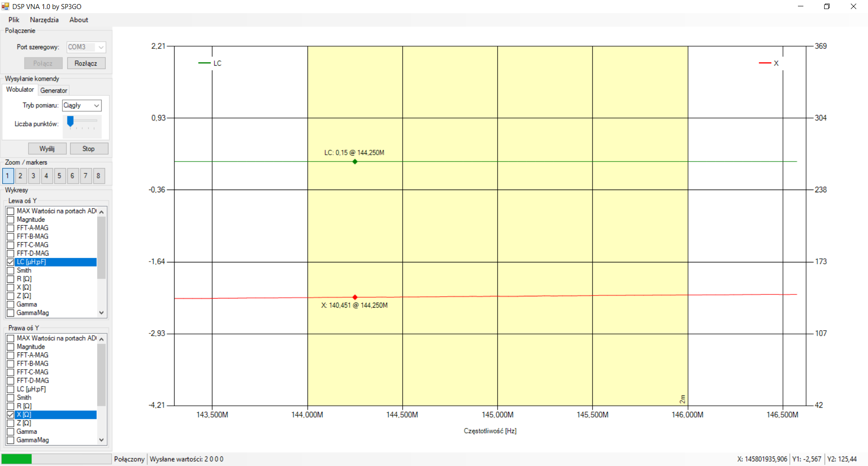Uncheck LC [µH;pF] in left axis list

coord(10,262)
